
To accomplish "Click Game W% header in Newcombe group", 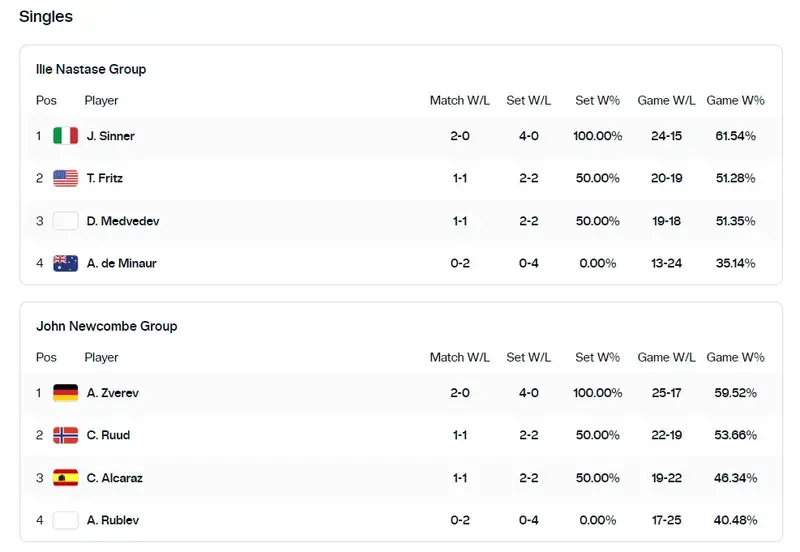I will (735, 357).
